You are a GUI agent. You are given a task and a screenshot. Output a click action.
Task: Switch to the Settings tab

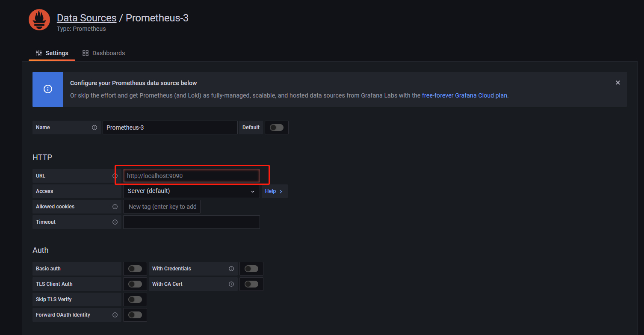pyautogui.click(x=52, y=53)
